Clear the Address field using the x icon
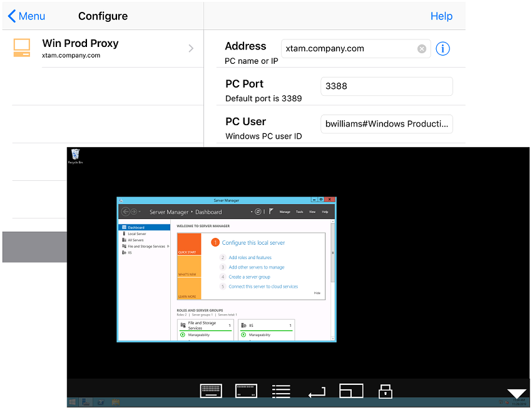 point(421,48)
